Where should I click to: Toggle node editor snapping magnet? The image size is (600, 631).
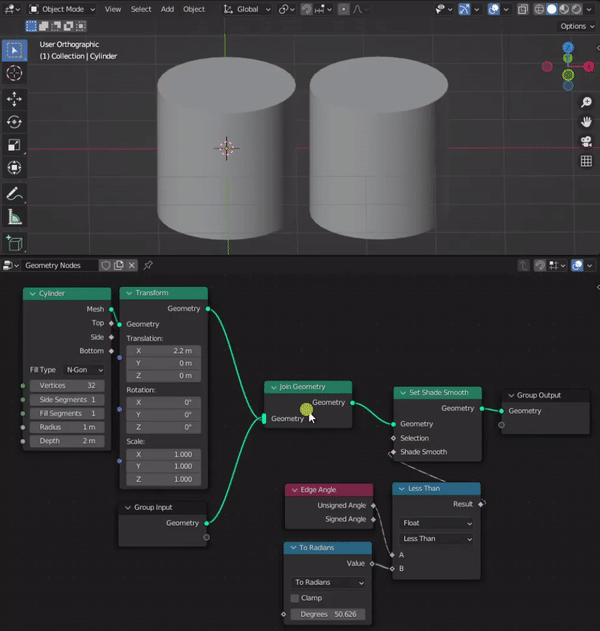[540, 266]
